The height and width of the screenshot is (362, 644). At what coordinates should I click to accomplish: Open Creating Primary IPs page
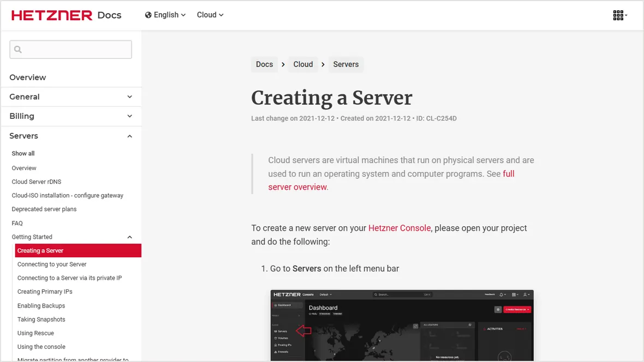click(45, 292)
